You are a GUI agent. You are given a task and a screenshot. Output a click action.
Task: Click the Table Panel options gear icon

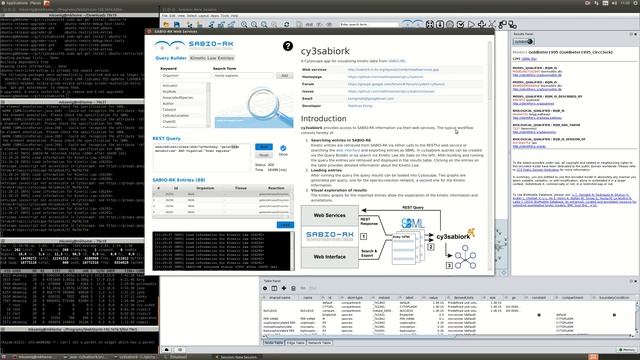(265, 288)
